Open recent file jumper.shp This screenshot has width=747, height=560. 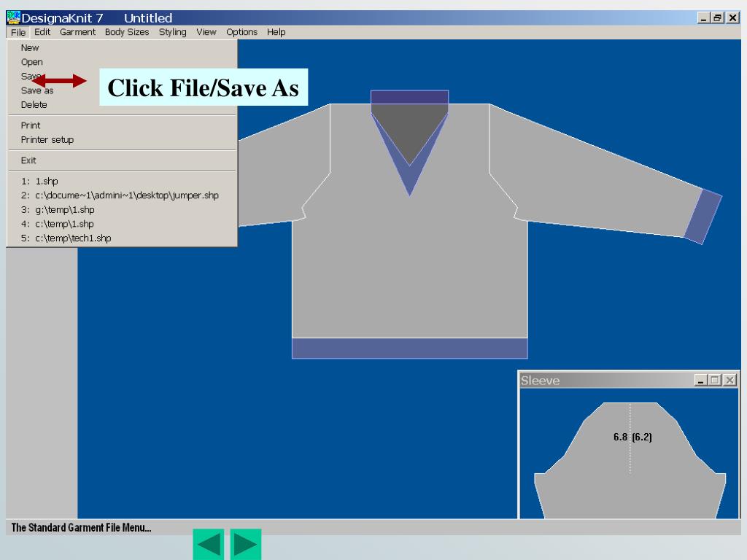coord(122,195)
